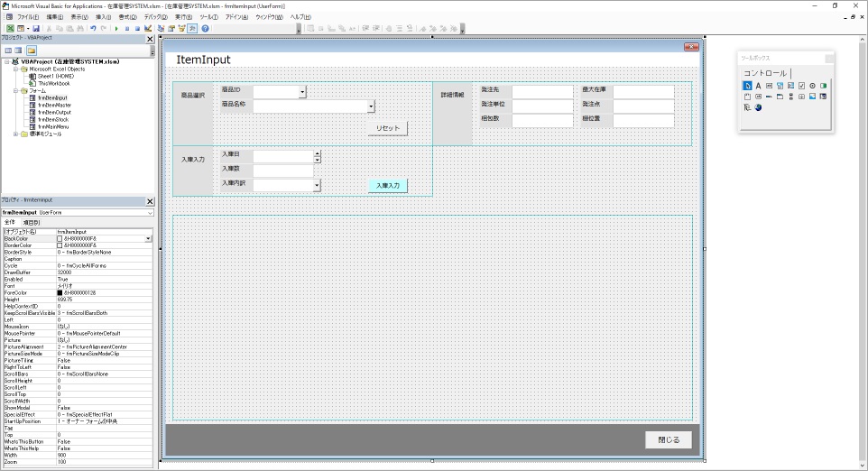This screenshot has width=868, height=471.
Task: Close the プロジェクト - VBAProject panel
Action: pos(150,39)
